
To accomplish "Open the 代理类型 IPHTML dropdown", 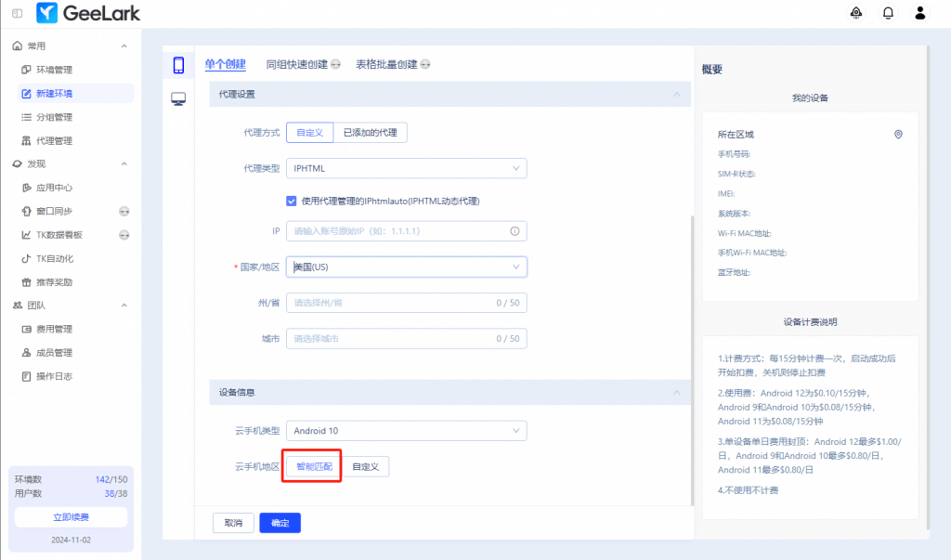I will (x=406, y=168).
